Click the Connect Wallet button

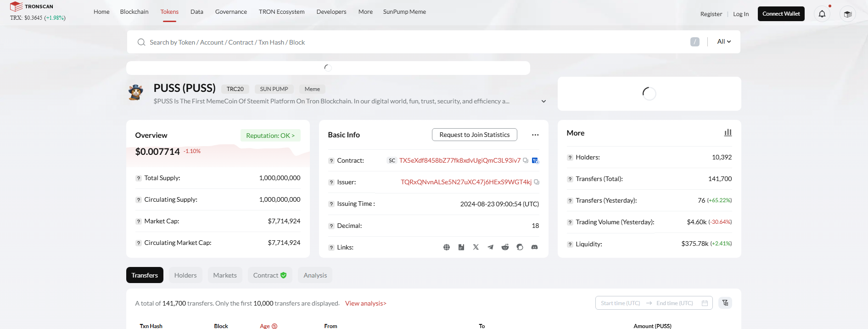click(781, 14)
